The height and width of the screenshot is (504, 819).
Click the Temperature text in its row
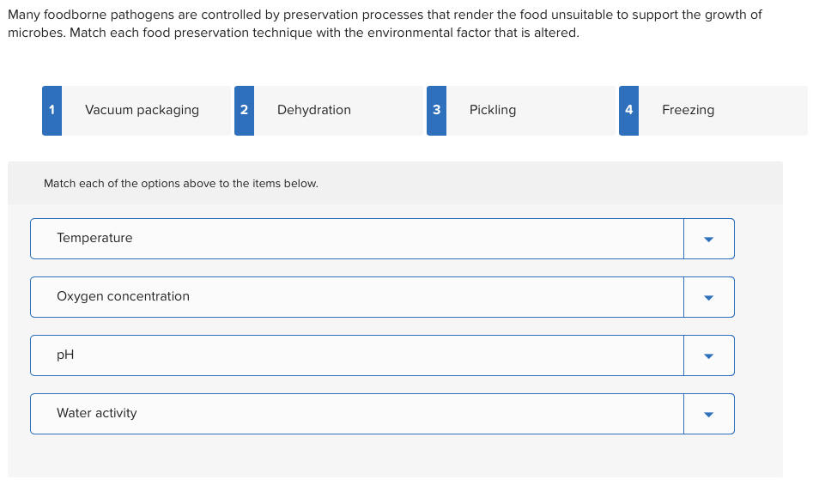coord(94,238)
